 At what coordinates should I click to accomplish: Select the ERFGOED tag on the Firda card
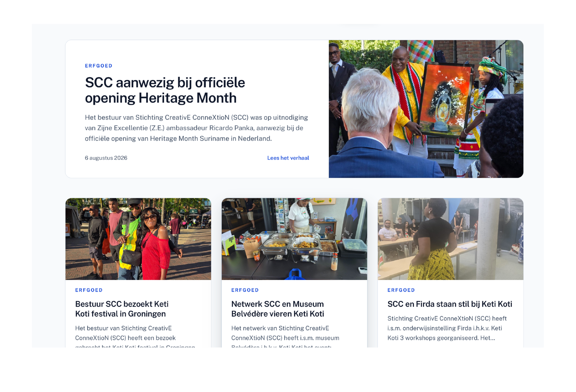pos(401,290)
